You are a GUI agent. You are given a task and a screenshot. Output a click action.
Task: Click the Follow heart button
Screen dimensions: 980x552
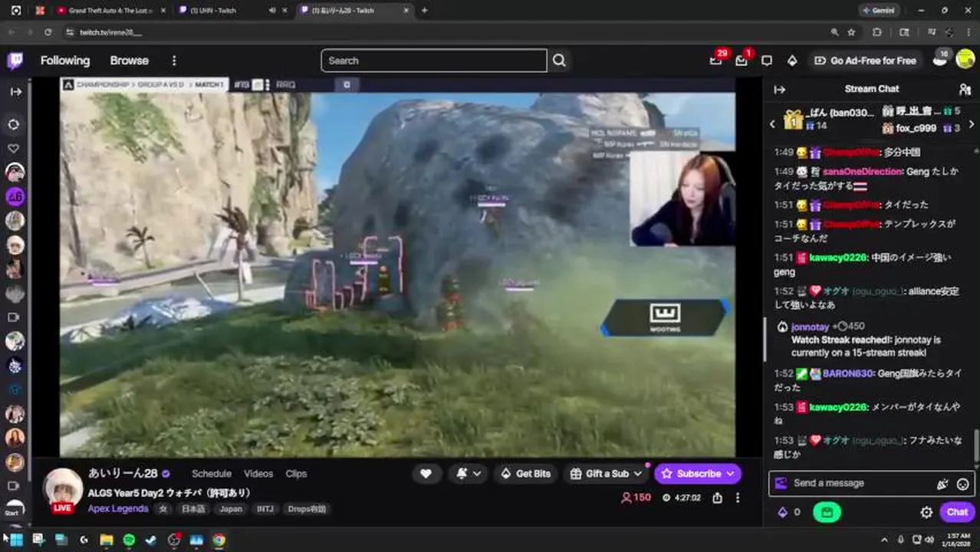(426, 474)
